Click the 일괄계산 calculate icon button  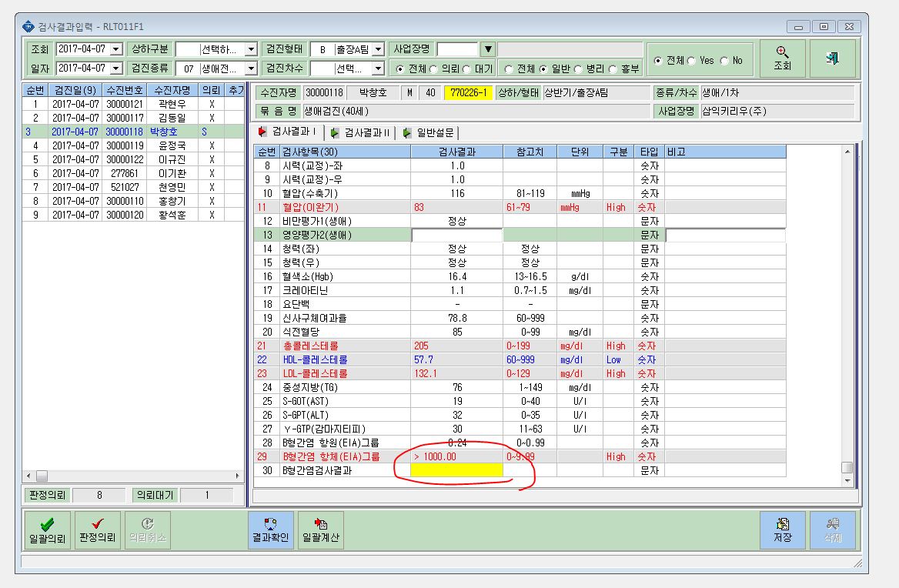point(320,530)
